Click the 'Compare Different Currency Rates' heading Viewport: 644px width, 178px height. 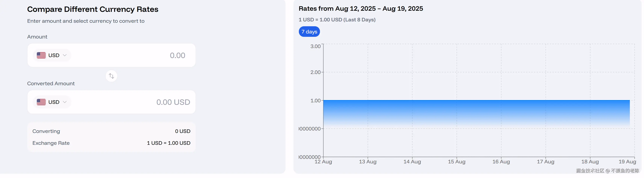93,9
